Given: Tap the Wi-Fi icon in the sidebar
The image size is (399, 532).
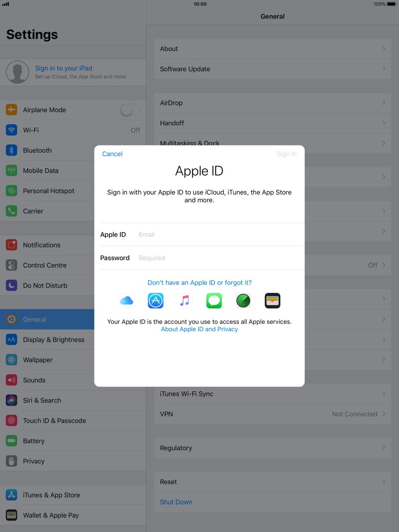Looking at the screenshot, I should point(11,130).
